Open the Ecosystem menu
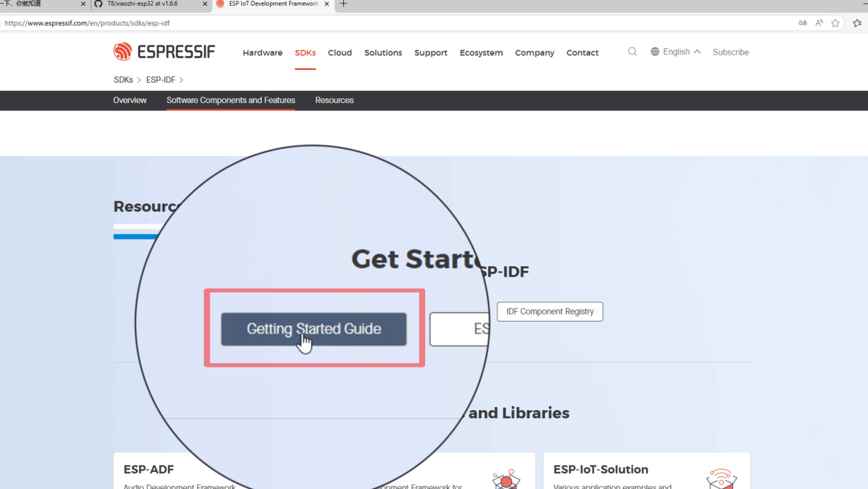This screenshot has height=489, width=868. 481,52
